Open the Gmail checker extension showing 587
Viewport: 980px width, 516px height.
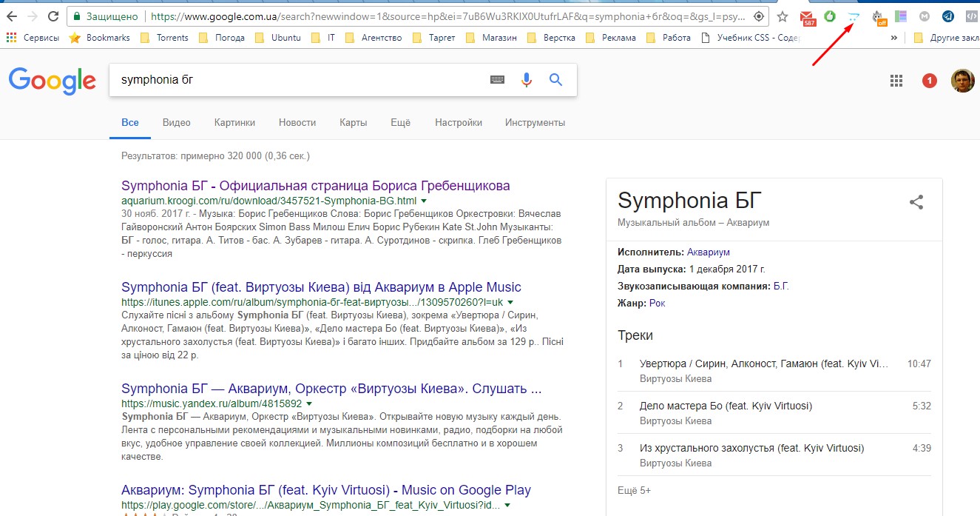807,17
